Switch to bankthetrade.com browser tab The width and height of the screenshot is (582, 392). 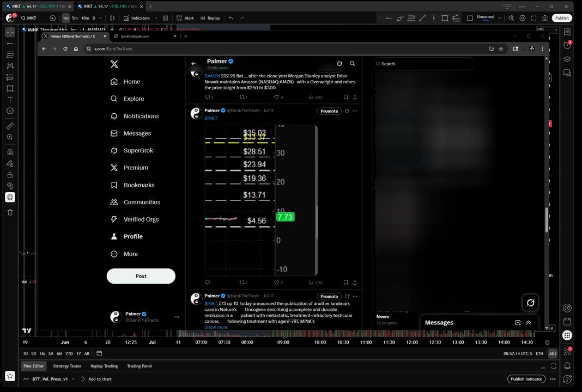tap(145, 36)
